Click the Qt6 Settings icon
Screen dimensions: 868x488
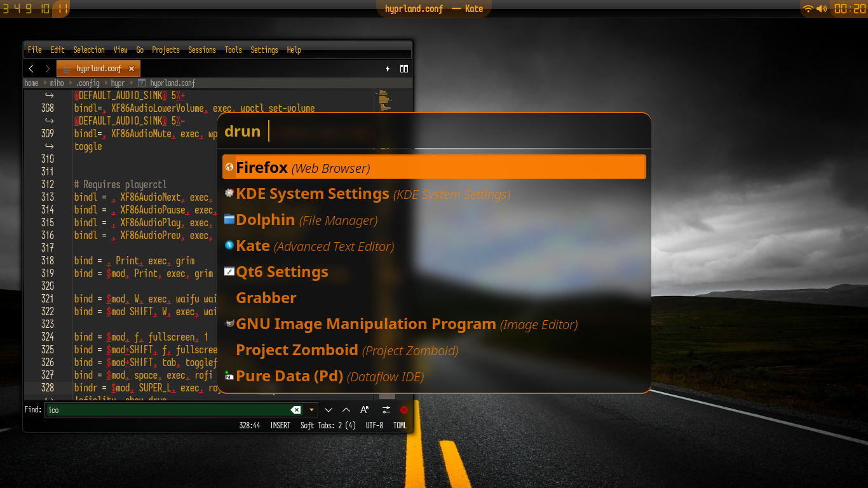pos(229,271)
